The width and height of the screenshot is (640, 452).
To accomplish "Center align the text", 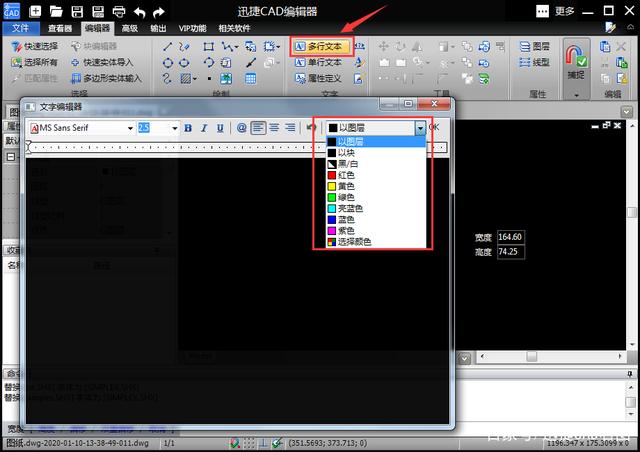I will [x=274, y=128].
